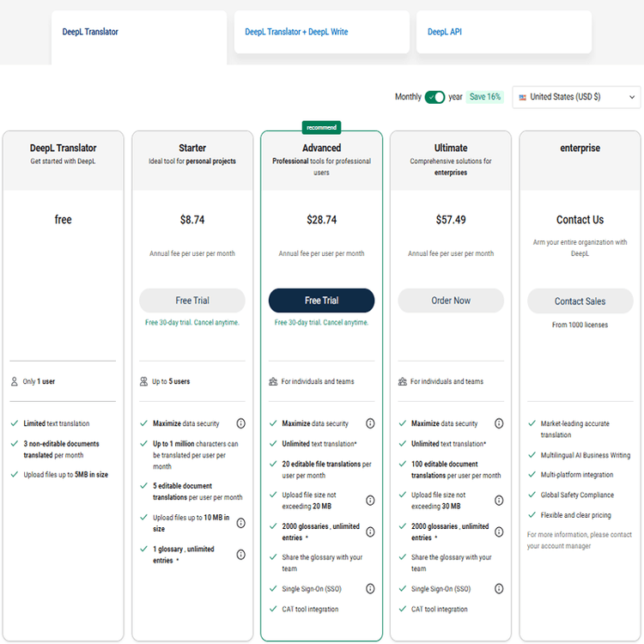Click info icon next to Starter's 10 MB upload
Viewport: 644px width, 644px height.
tap(240, 523)
